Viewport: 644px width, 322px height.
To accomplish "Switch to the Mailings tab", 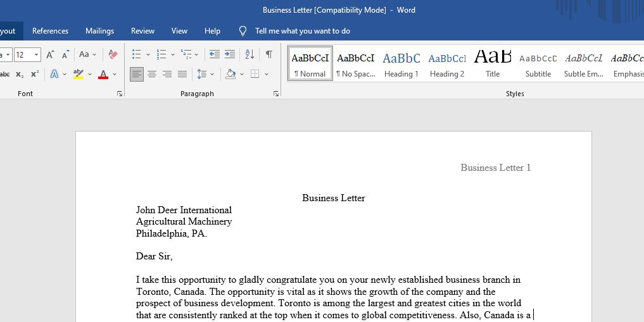I will [100, 31].
